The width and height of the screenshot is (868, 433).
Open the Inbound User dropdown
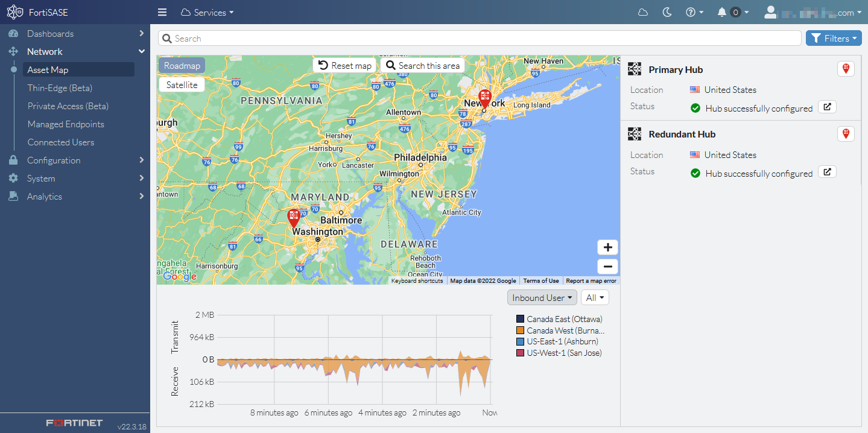pyautogui.click(x=542, y=298)
